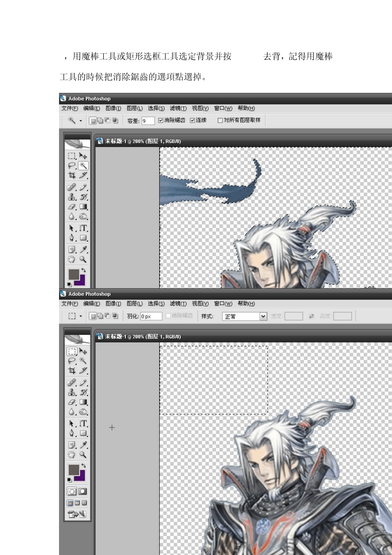The height and width of the screenshot is (555, 392).
Task: Select Healing Brush tool in upper window toolbox
Action: pyautogui.click(x=72, y=187)
